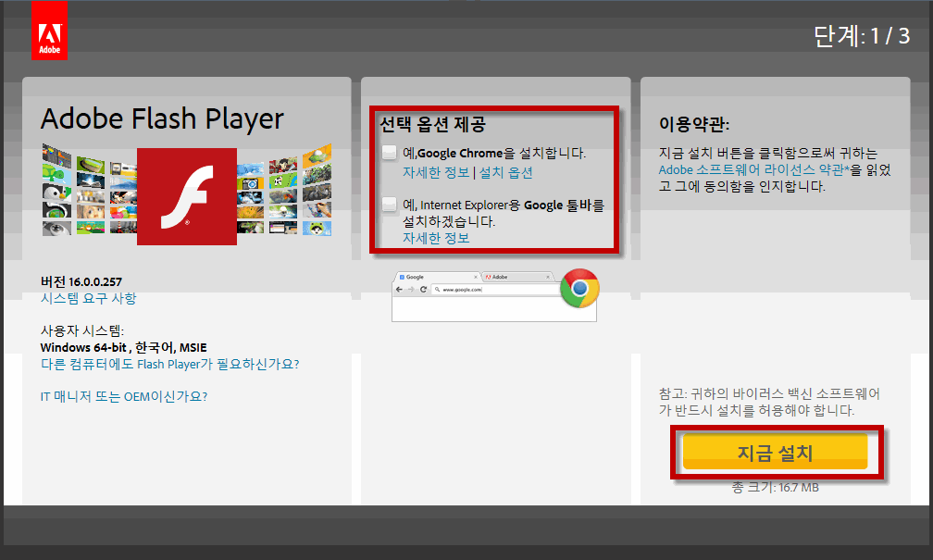Click the 선택 옵션 제공 heading
Viewport: 933px width, 560px height.
432,124
